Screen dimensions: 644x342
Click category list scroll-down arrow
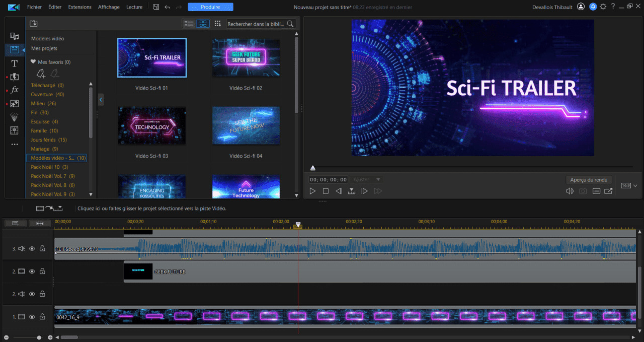coord(91,194)
